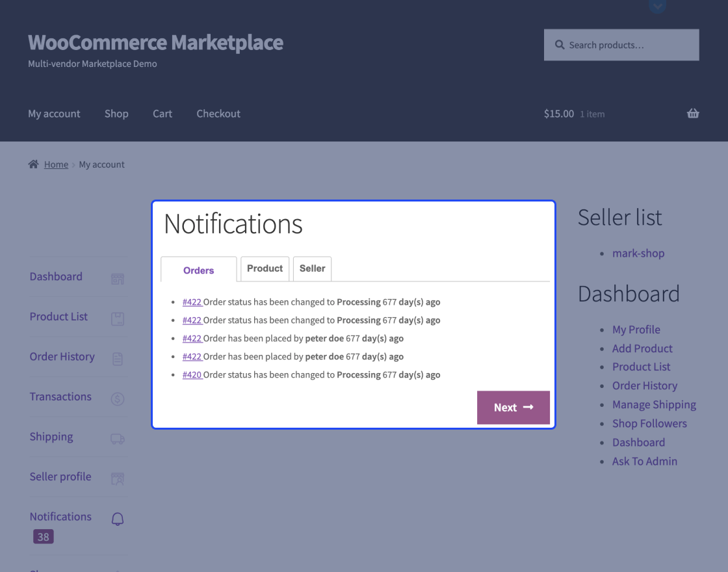This screenshot has height=572, width=728.
Task: Click the Order History document icon
Action: coord(118,359)
